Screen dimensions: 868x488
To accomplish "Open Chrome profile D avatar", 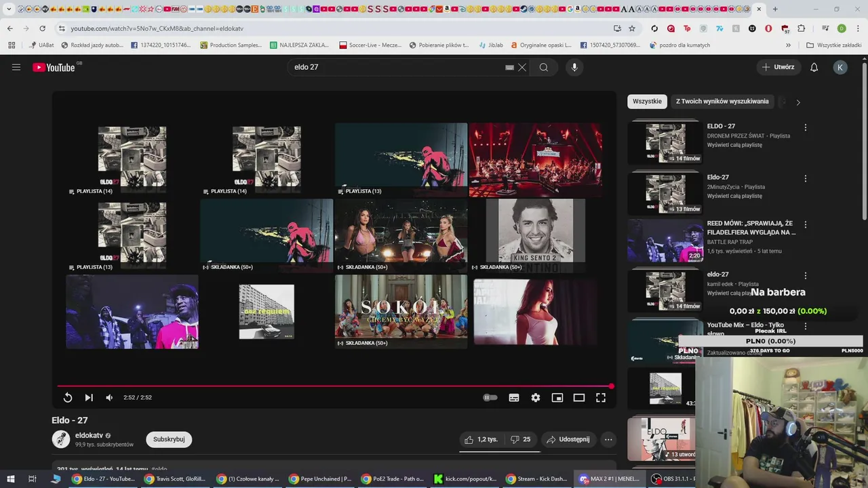I will [x=842, y=28].
